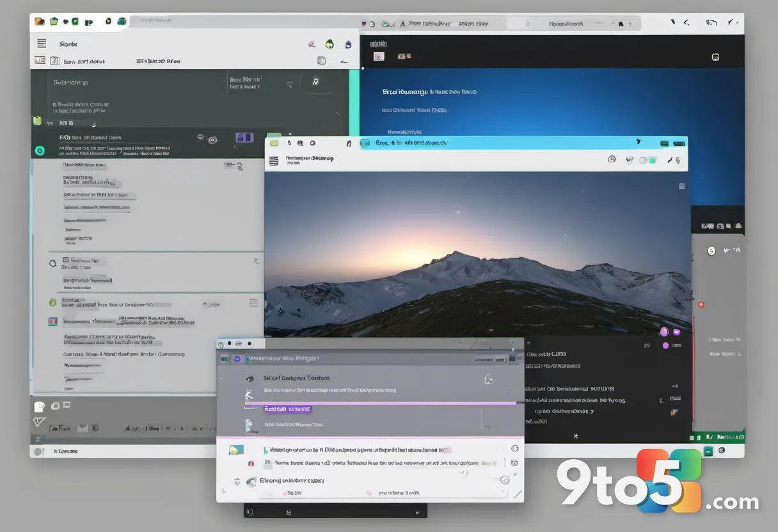Click the blue lock icon in top-left window header
The height and width of the screenshot is (532, 778).
click(348, 45)
